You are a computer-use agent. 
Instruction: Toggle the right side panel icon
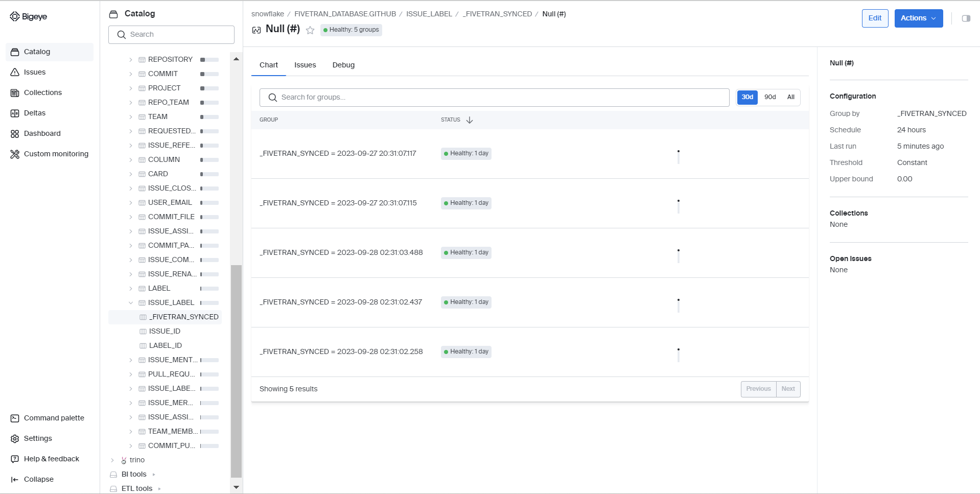coord(966,18)
